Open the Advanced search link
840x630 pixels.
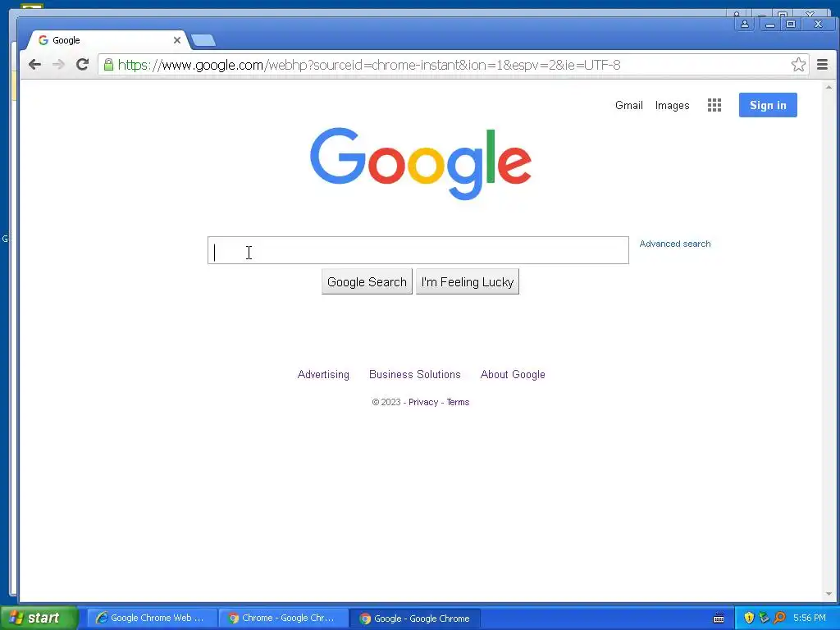(x=675, y=244)
